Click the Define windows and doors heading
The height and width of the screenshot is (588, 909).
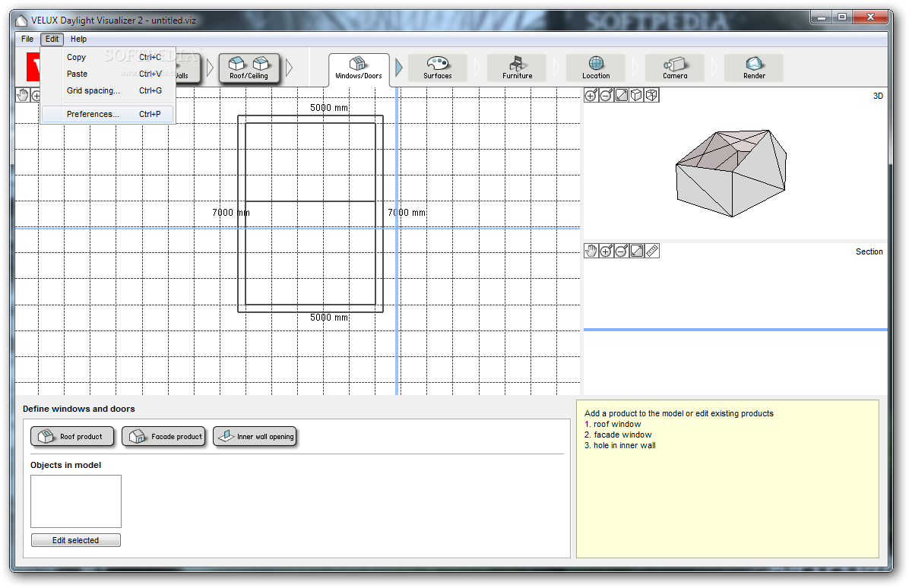click(x=79, y=409)
